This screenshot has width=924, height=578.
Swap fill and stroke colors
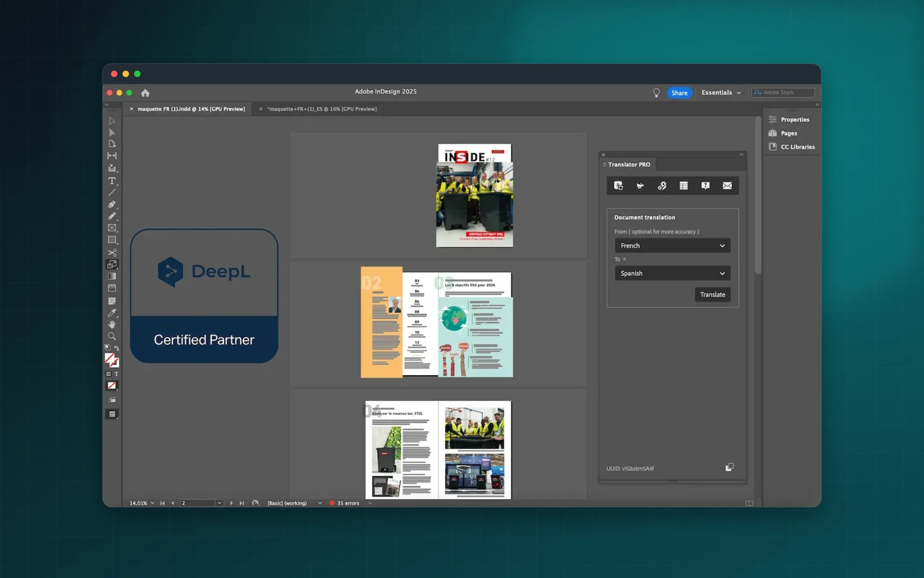click(x=116, y=348)
